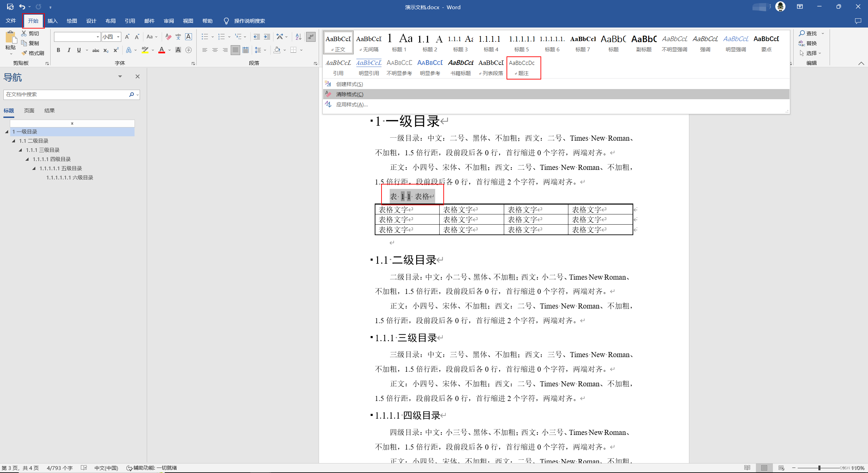Click the Format Painter (格式刷) icon
The image size is (868, 473).
coord(33,53)
